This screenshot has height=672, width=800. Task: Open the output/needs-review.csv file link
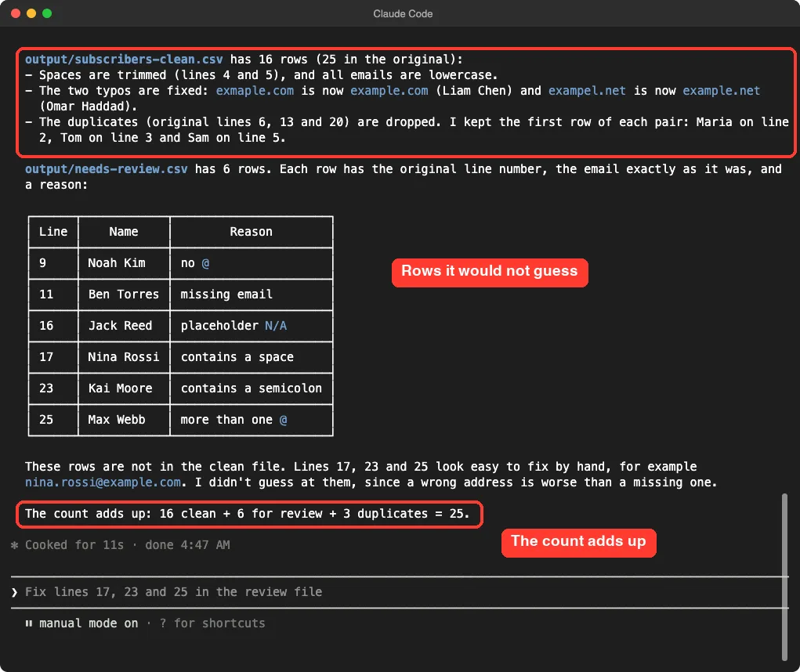(x=106, y=168)
